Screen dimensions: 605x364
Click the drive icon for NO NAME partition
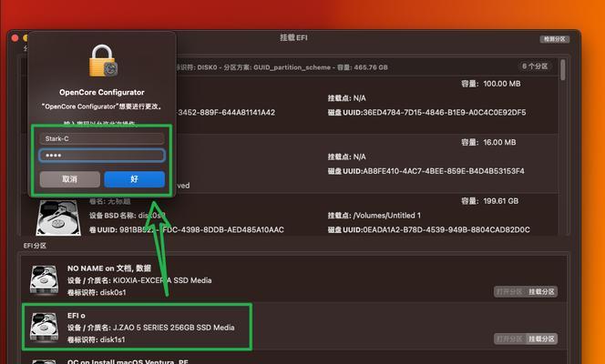pos(45,280)
